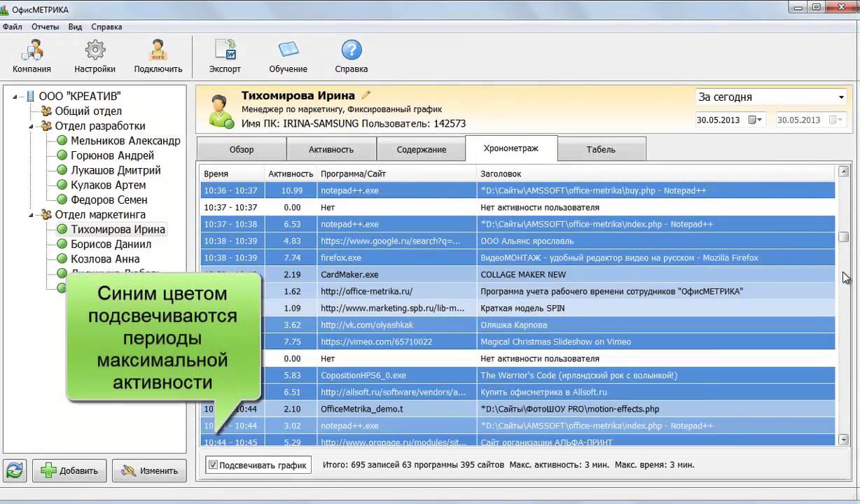
Task: Collapse the Отдел маркетинга tree node
Action: tap(32, 215)
